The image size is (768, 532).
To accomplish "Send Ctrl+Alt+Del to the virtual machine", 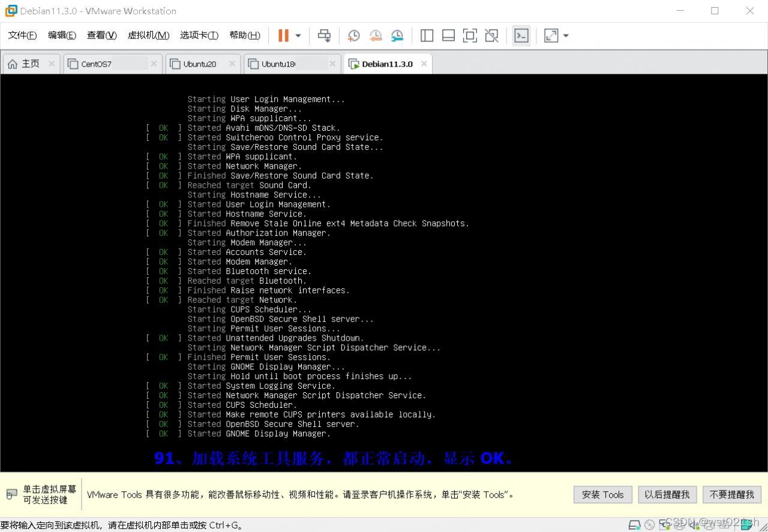I will tap(324, 35).
